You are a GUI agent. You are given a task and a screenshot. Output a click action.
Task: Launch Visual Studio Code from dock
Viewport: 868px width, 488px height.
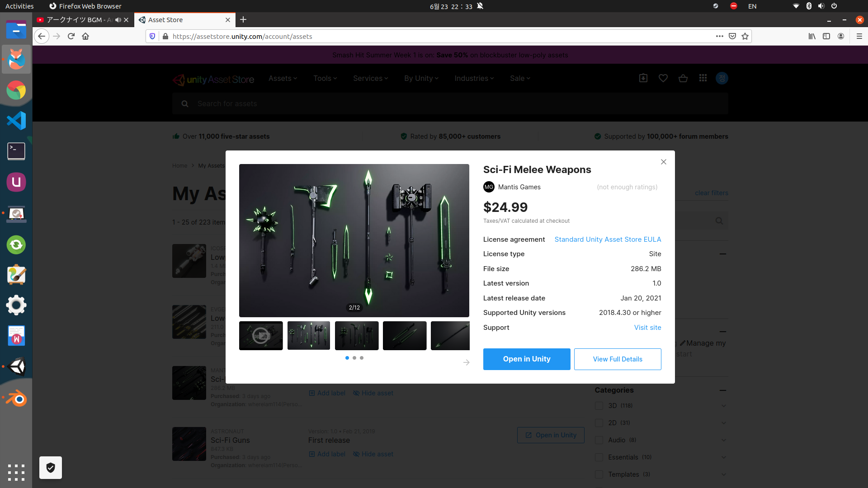[16, 121]
